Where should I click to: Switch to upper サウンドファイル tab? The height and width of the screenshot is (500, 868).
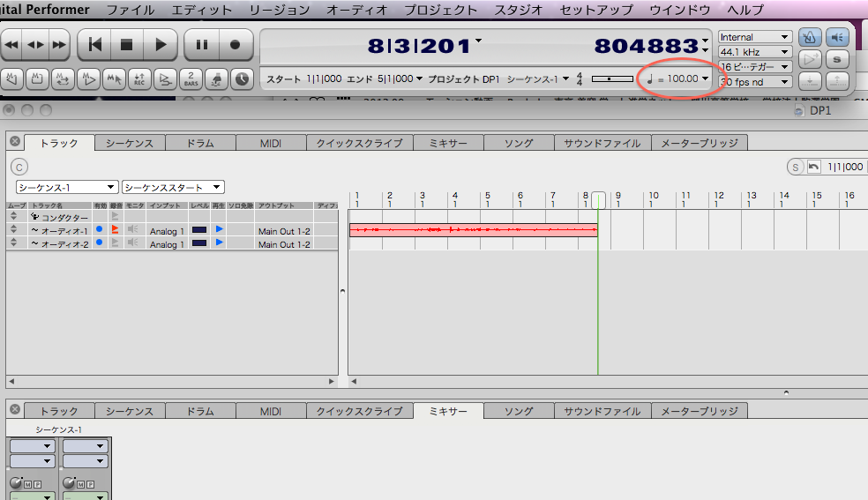tap(602, 143)
